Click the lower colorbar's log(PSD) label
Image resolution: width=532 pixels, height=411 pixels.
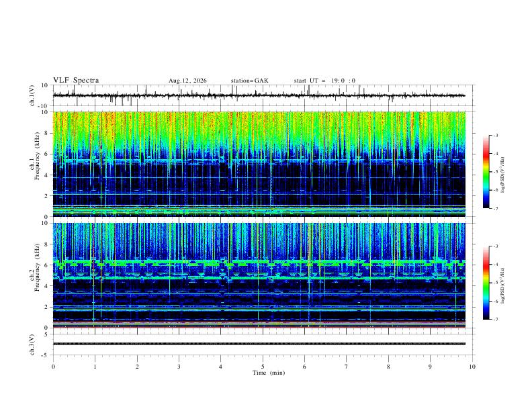503,286
